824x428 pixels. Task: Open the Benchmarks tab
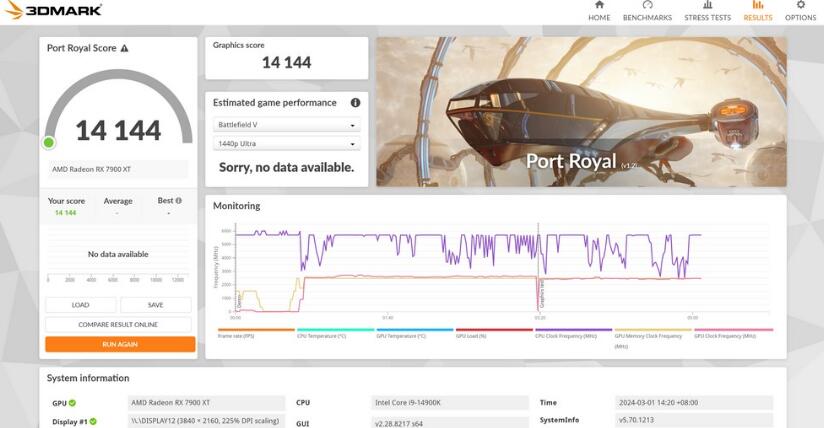click(x=647, y=11)
